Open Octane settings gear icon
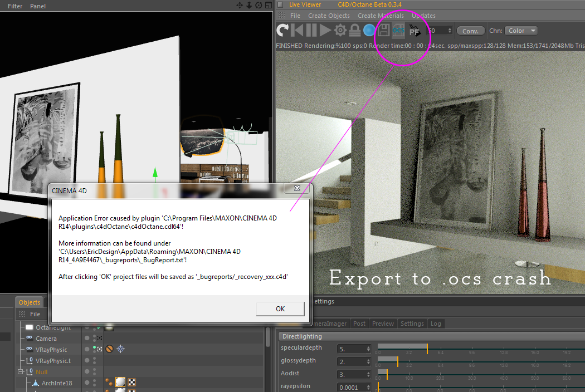 click(340, 30)
